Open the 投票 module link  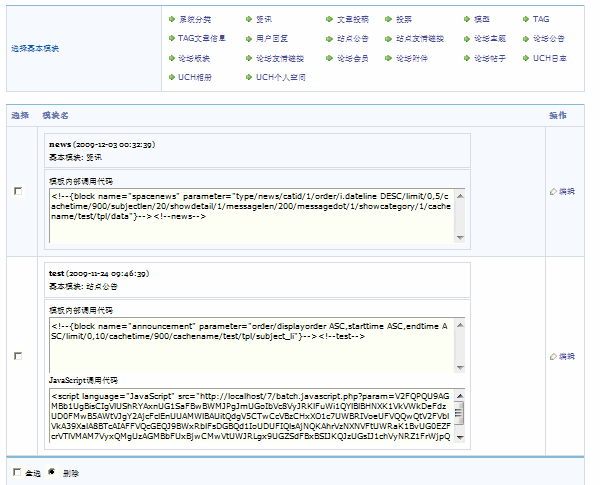403,19
